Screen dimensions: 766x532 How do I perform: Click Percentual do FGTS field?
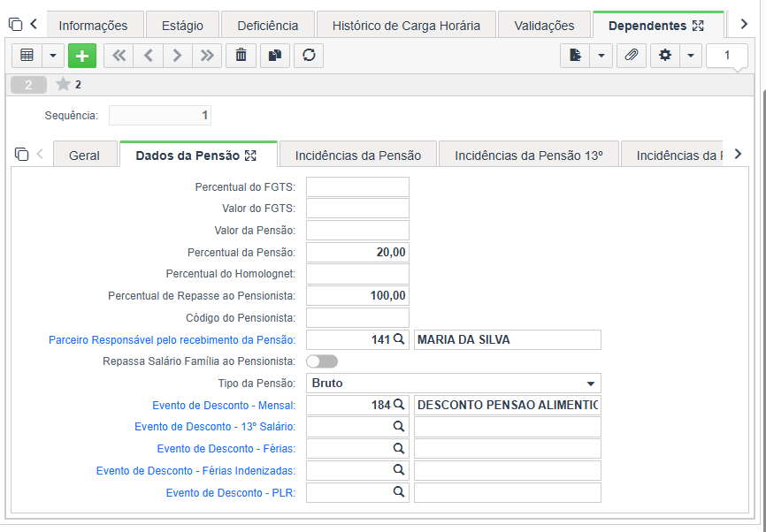pos(357,187)
